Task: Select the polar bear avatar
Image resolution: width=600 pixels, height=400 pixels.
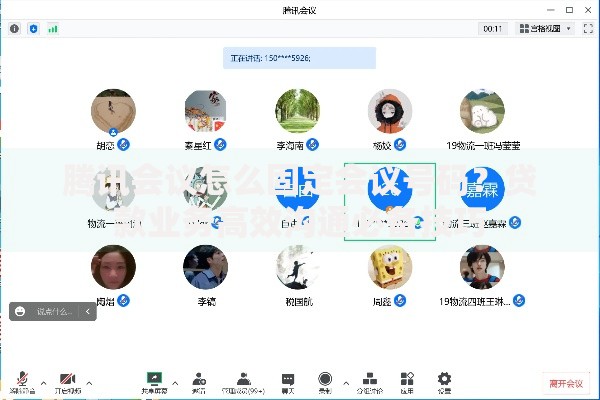Action: point(482,111)
